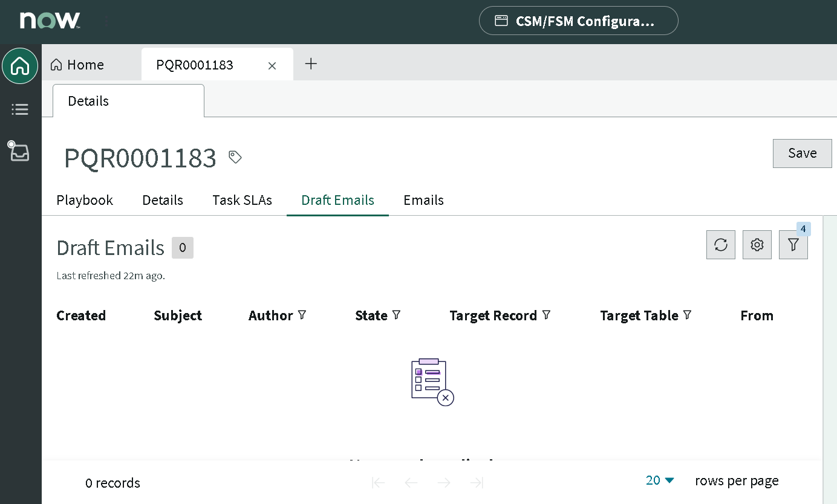Open the Home icon in left sidebar
Viewport: 837px width, 504px height.
[x=20, y=66]
